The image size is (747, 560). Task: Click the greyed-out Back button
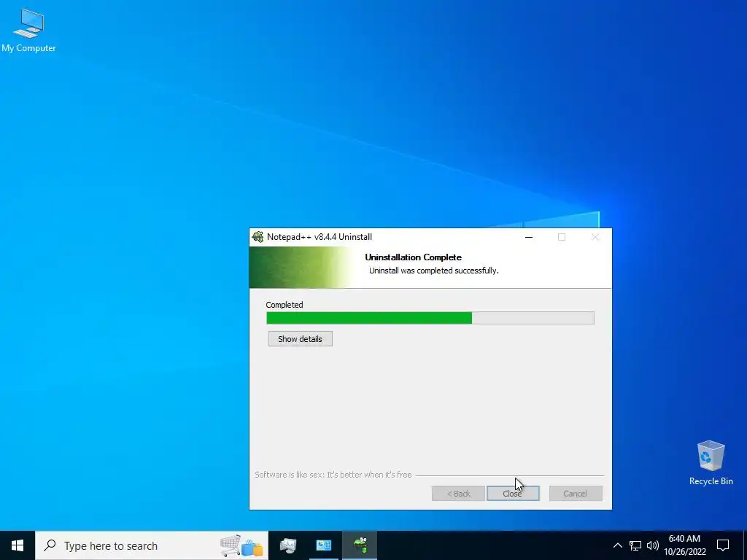tap(458, 494)
